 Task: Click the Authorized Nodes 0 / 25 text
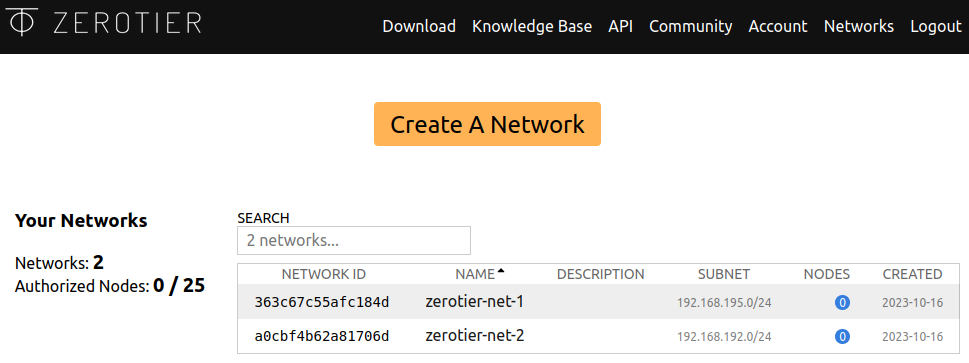pos(109,286)
